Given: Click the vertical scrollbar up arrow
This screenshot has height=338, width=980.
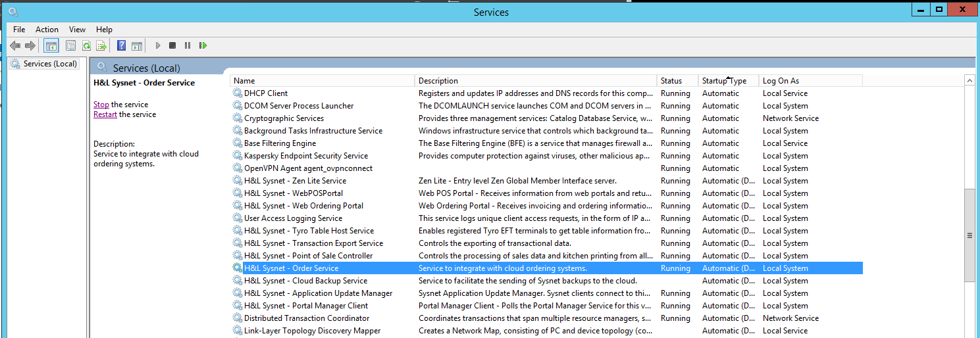Looking at the screenshot, I should (969, 80).
